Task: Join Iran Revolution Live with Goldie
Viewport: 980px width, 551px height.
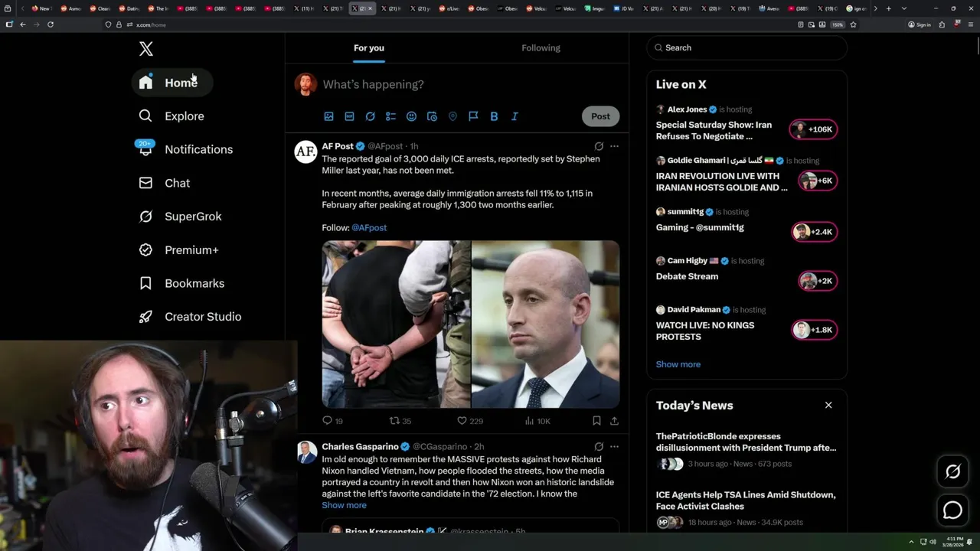Action: [721, 182]
